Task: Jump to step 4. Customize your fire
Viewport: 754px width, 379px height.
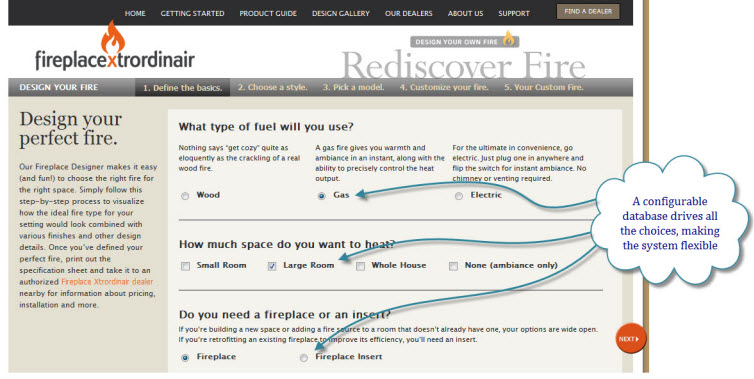Action: pos(444,87)
